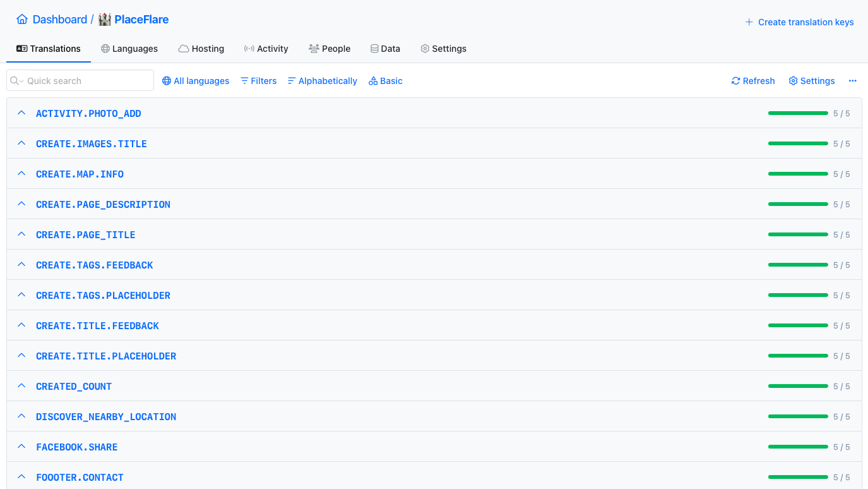Screen dimensions: 868x489
Task: Click the ACTIVITY.PHOTO_ADD key name
Action: point(88,114)
